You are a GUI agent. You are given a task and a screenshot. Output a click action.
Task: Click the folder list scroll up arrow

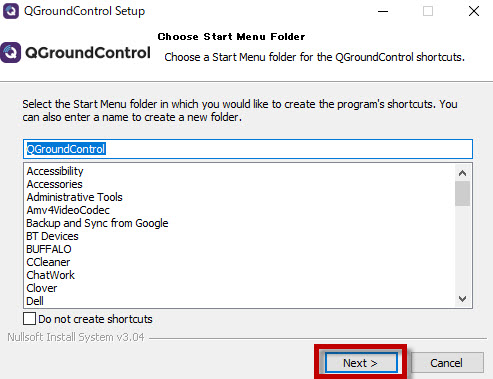coord(462,173)
